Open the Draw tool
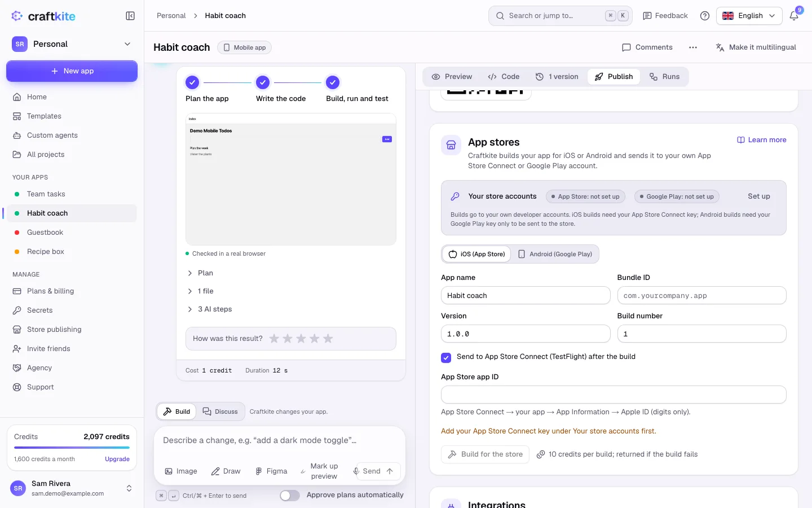Screen dimensions: 812x508 pyautogui.click(x=226, y=471)
